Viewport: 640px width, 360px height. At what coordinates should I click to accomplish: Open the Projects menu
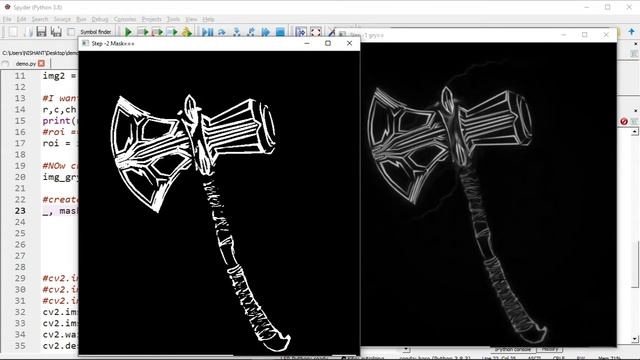coord(152,19)
